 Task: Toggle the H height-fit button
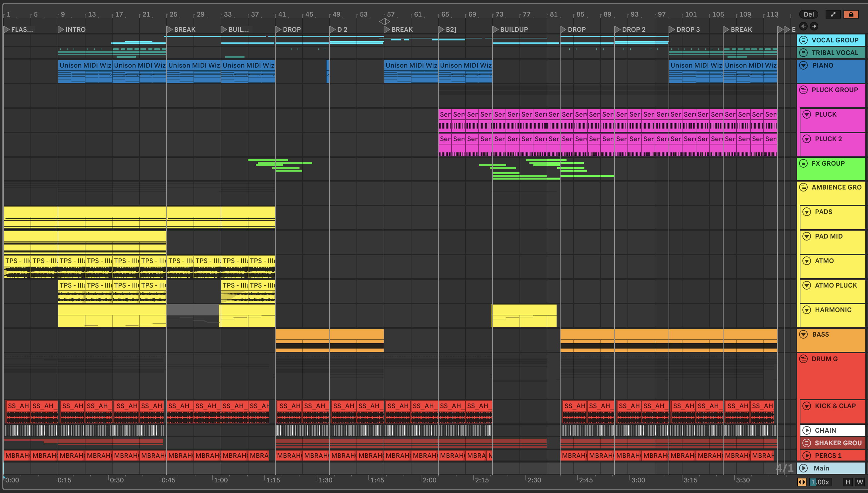coord(848,482)
